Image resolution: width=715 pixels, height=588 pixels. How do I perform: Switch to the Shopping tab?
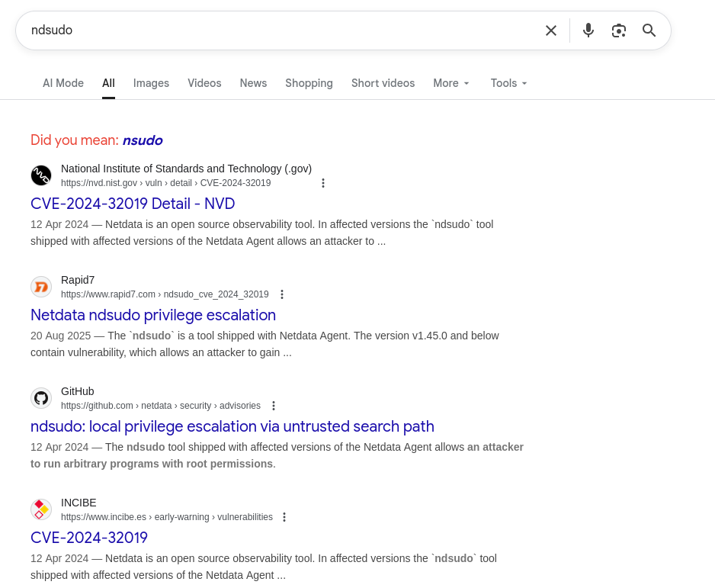click(x=309, y=83)
